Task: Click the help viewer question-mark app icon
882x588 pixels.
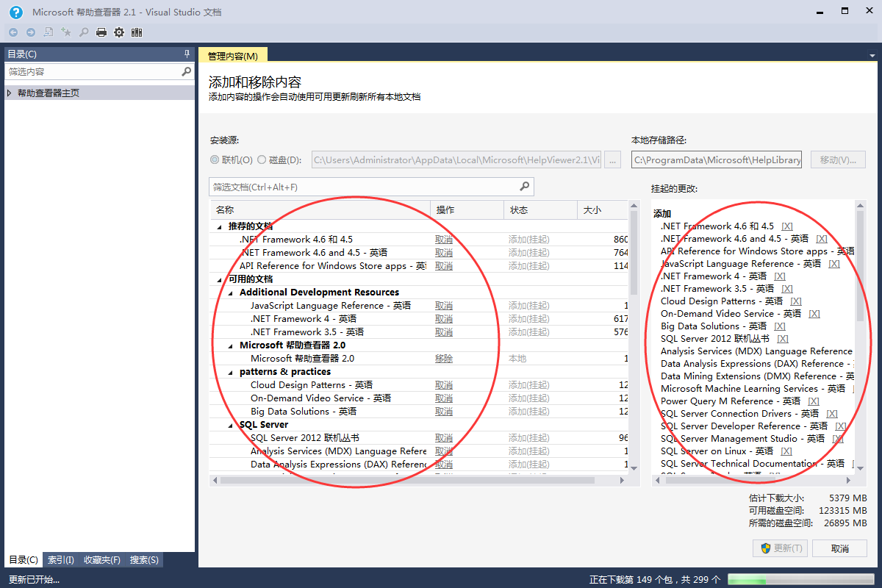Action: [15, 12]
